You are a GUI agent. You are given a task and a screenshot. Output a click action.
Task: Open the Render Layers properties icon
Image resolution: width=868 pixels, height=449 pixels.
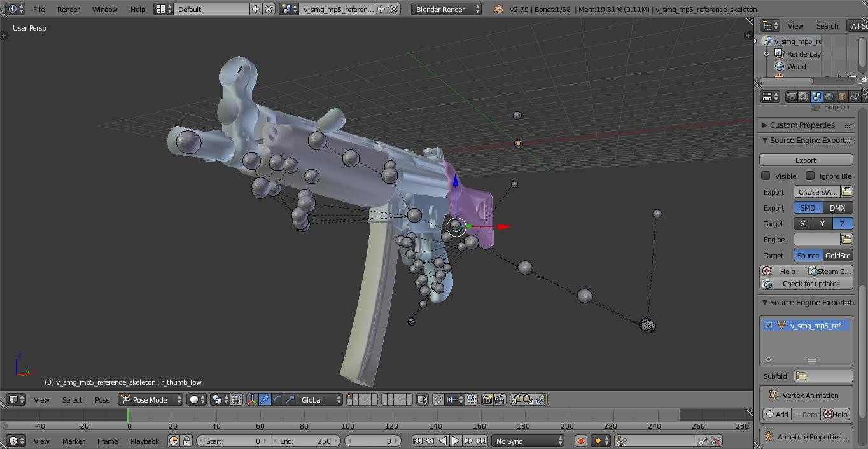[x=804, y=96]
